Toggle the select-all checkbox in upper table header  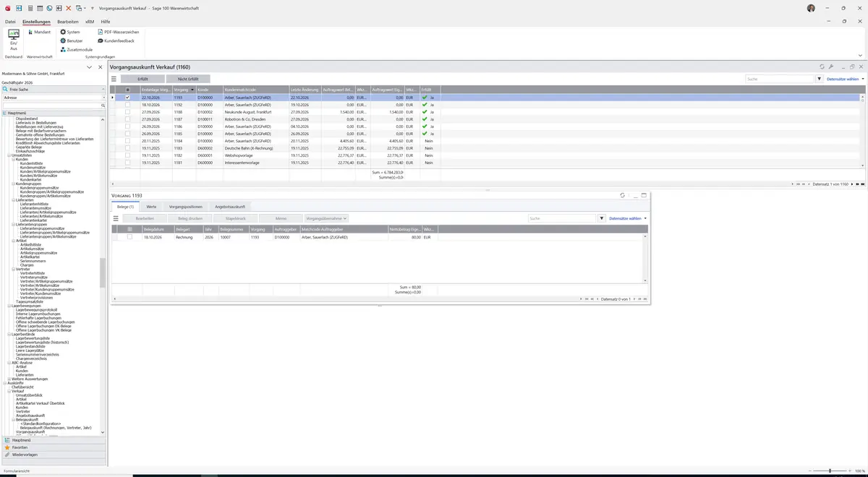128,90
